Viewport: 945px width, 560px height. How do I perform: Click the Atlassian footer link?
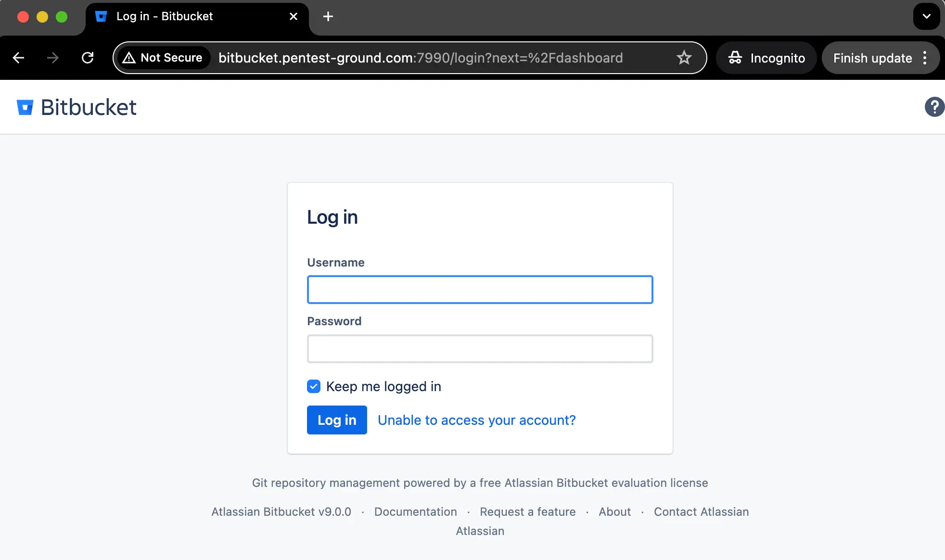tap(480, 531)
